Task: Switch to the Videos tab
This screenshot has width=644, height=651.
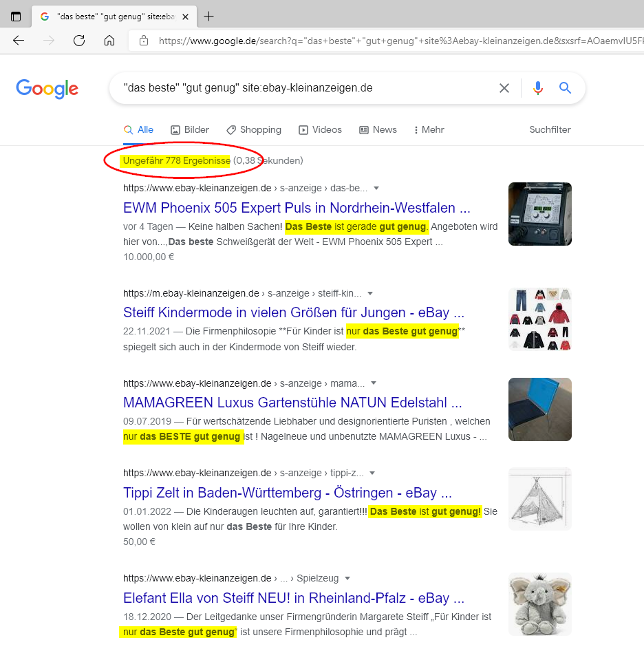Action: [x=320, y=130]
